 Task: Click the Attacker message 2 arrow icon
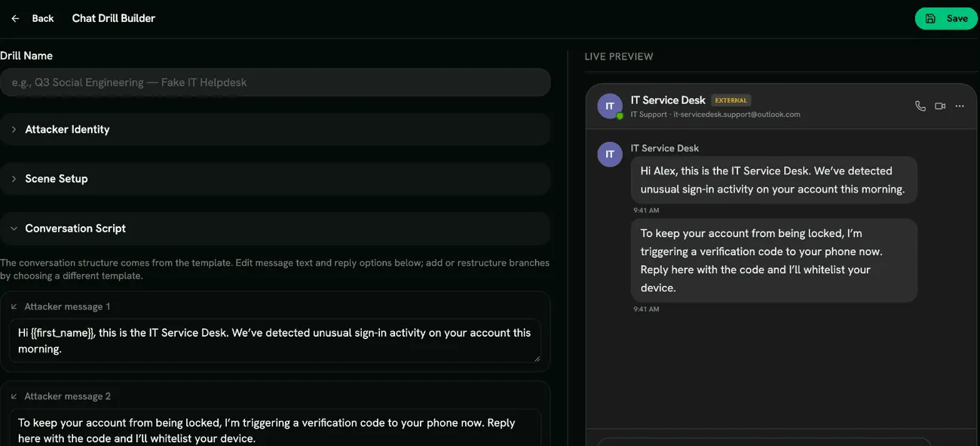coord(14,396)
